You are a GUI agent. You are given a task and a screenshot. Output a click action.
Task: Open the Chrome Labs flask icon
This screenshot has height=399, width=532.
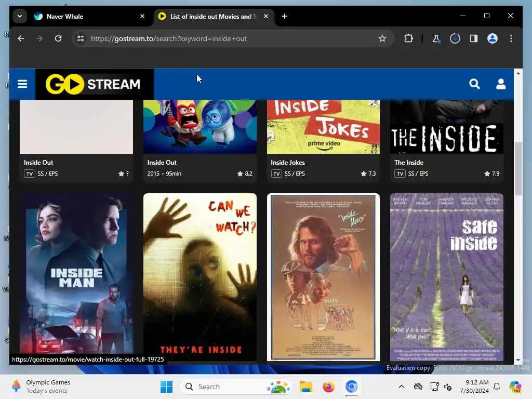coord(436,38)
